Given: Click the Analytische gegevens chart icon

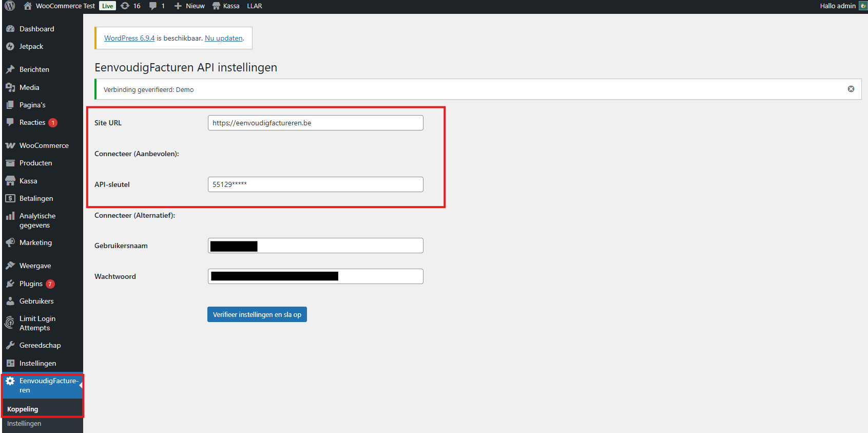Looking at the screenshot, I should (10, 216).
